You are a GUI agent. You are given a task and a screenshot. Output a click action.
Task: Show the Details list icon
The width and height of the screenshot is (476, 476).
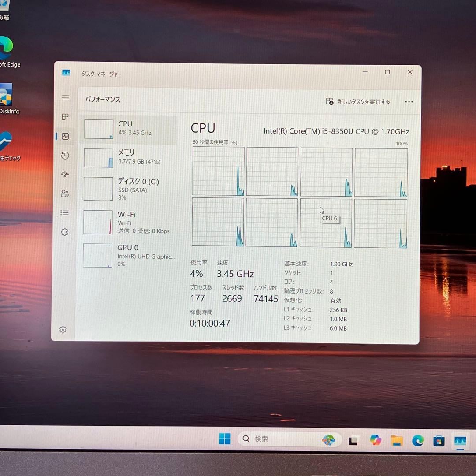pos(65,213)
